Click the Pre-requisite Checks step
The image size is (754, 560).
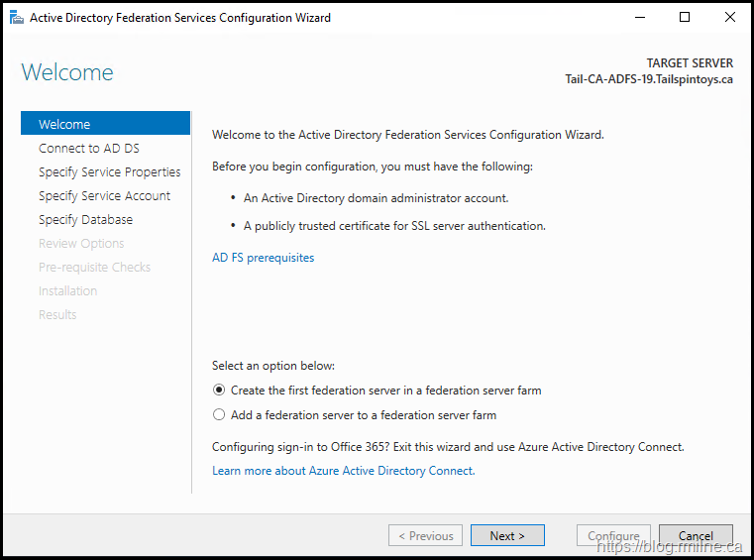[94, 267]
